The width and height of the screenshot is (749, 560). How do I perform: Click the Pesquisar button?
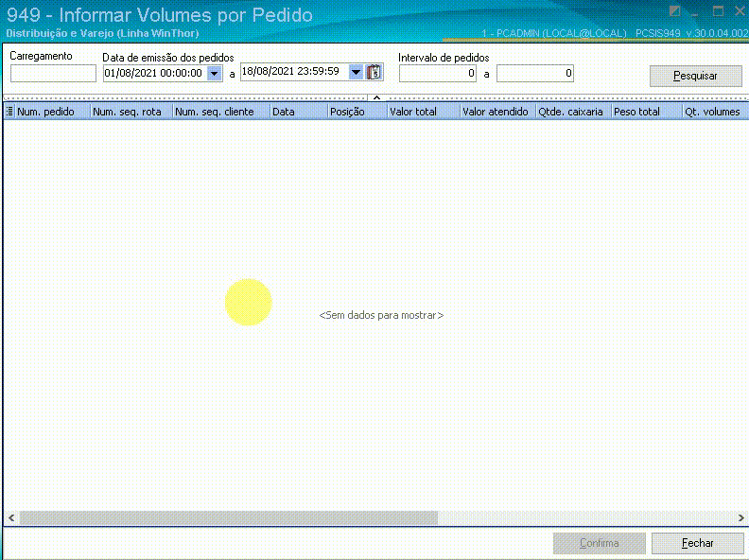pos(695,76)
